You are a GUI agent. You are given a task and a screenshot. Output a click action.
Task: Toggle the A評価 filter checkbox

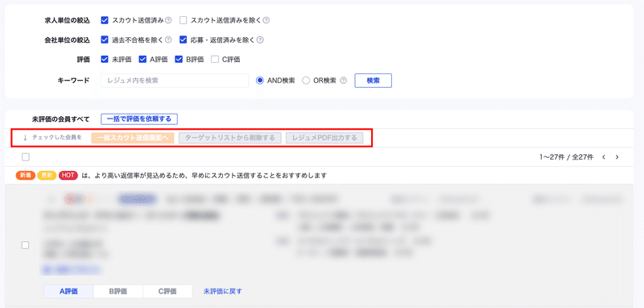(142, 59)
